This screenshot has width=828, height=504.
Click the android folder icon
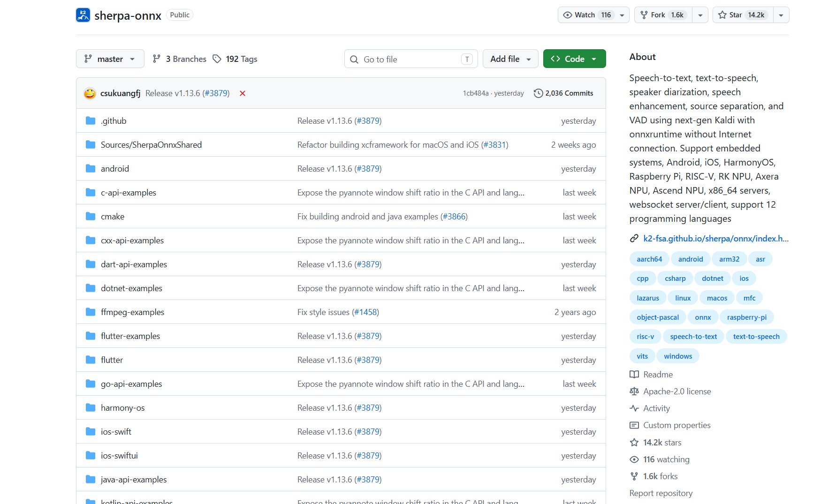[91, 169]
